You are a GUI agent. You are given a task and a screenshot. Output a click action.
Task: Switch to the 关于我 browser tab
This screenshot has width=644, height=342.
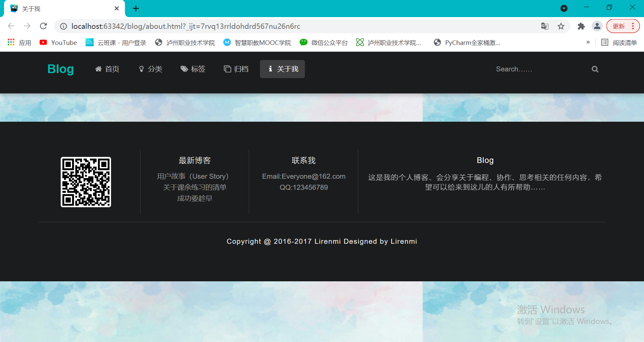(x=31, y=8)
